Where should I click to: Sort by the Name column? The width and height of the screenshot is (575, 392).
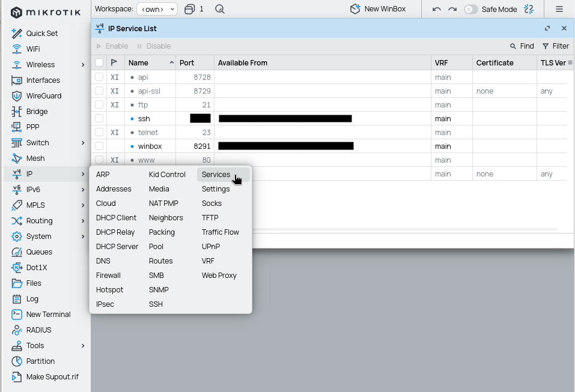click(x=150, y=62)
